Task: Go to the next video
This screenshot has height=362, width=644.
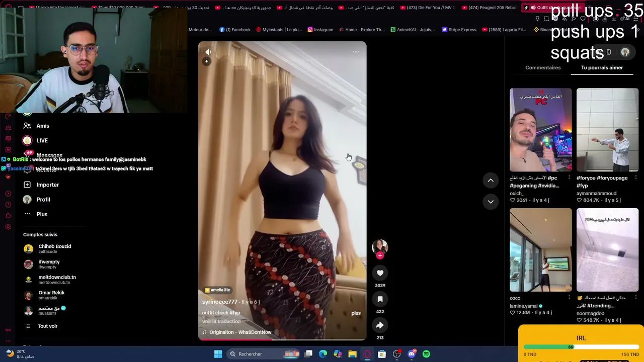Action: coord(491,202)
